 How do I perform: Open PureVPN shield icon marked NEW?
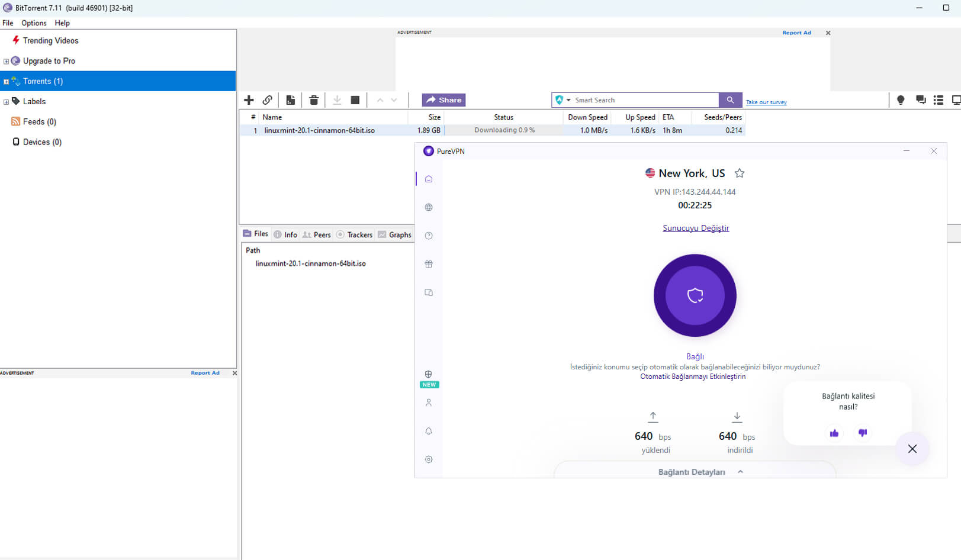click(x=429, y=375)
